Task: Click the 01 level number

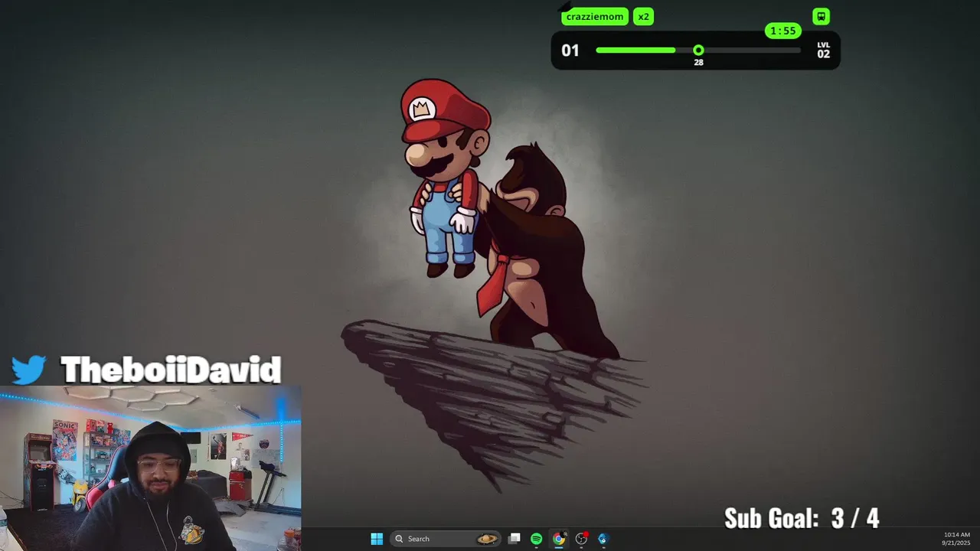Action: 570,51
